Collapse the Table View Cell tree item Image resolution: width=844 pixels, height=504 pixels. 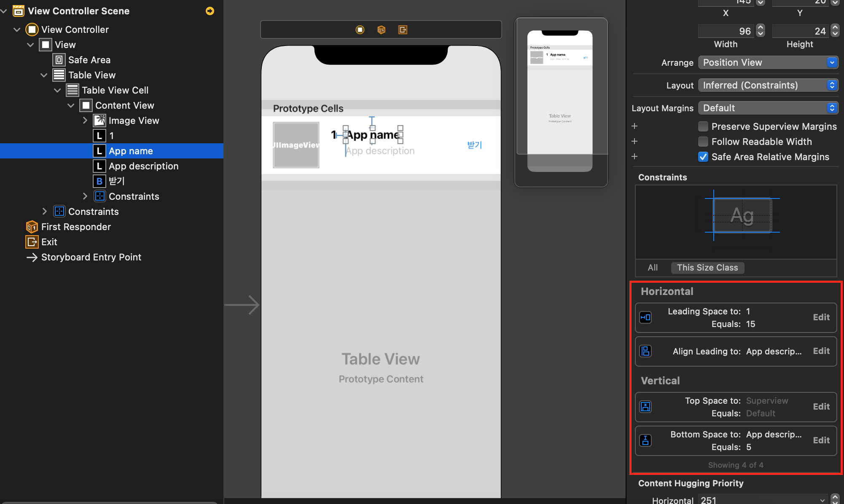(x=57, y=90)
